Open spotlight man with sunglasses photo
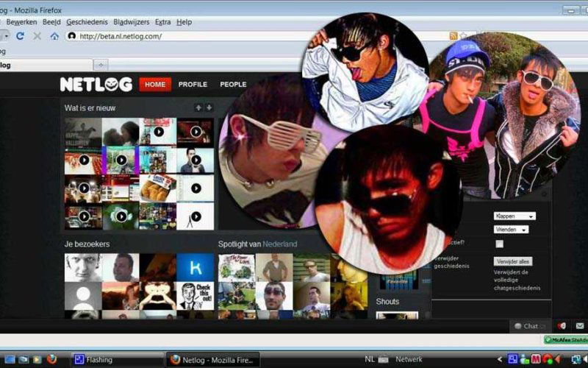This screenshot has width=588, height=368. [x=274, y=296]
